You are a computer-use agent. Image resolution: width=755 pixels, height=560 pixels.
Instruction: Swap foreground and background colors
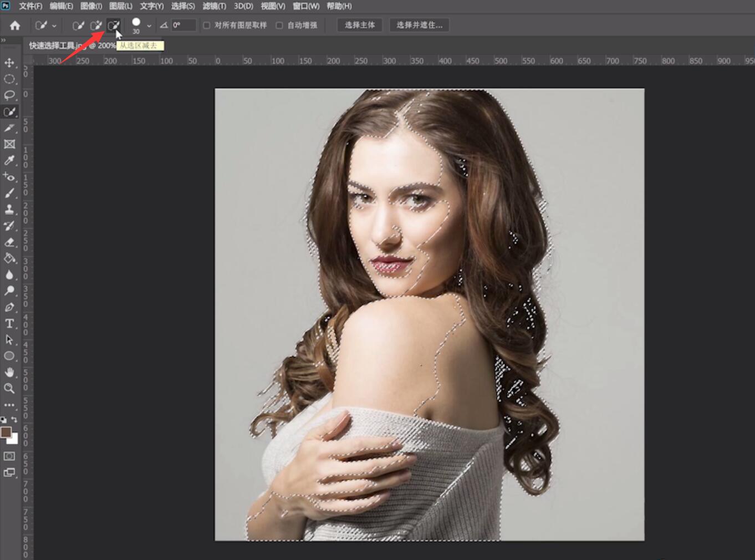tap(15, 420)
